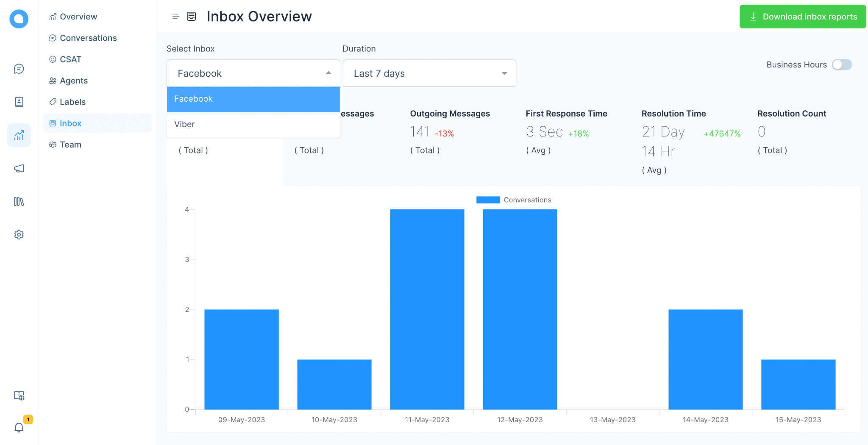Click the download arrow icon on the green button
The image size is (868, 445).
pos(753,17)
